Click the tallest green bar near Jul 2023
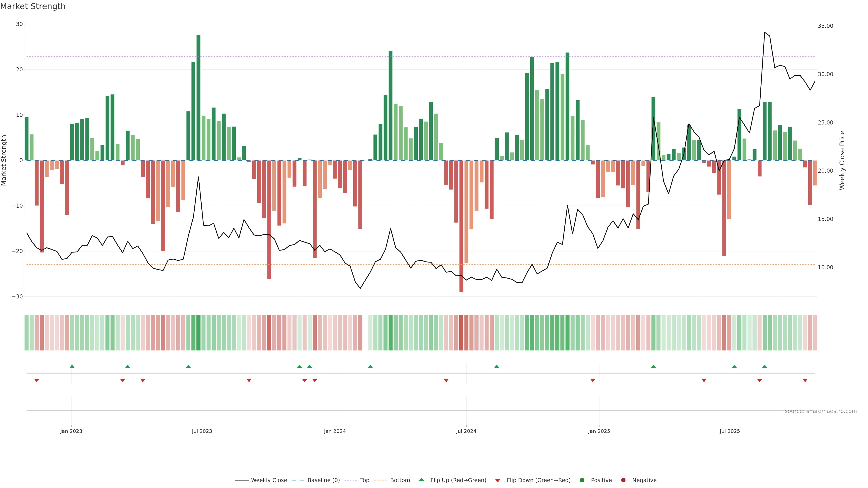The height and width of the screenshot is (488, 868). 198,98
